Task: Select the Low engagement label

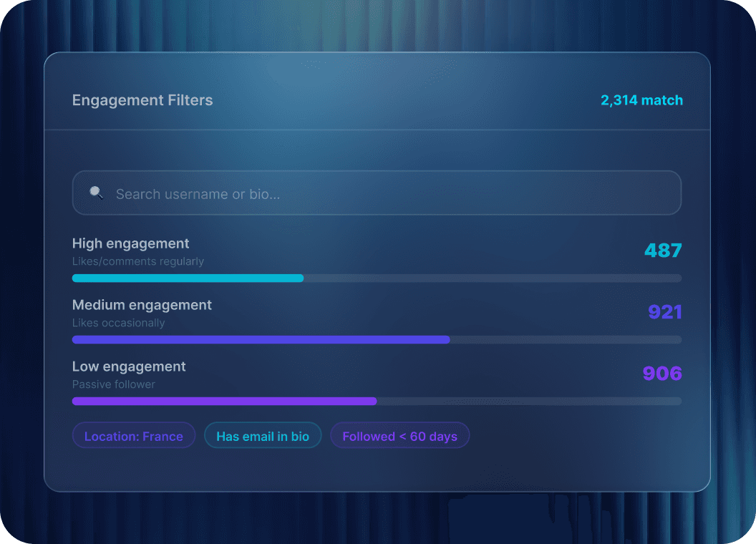Action: click(129, 366)
